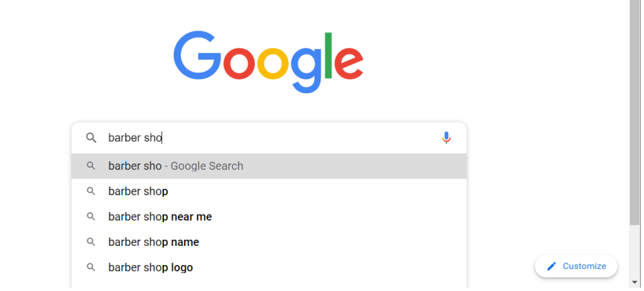The height and width of the screenshot is (291, 644).
Task: Click the 'Google Search' gray label text
Action: pyautogui.click(x=206, y=166)
